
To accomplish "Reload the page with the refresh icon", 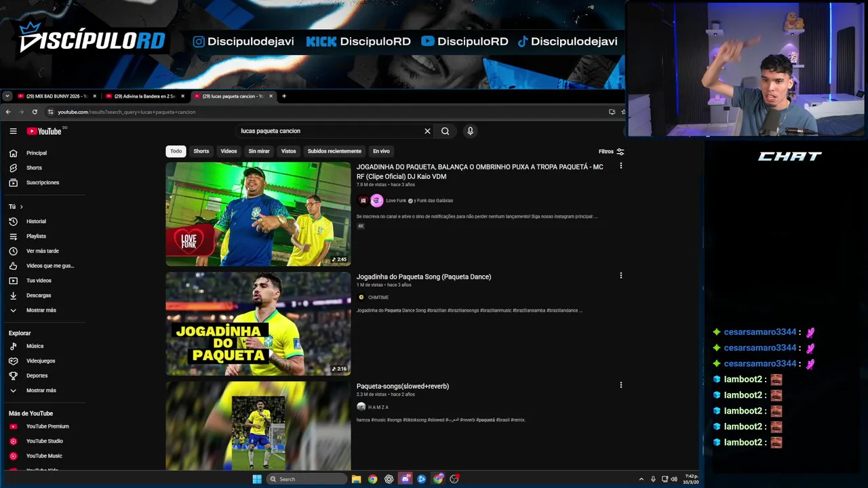I will (35, 112).
